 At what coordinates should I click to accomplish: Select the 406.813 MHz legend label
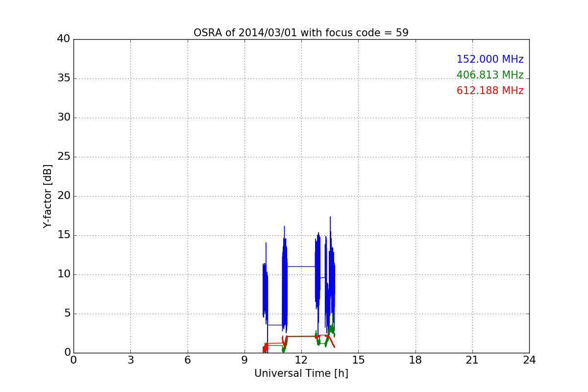(x=490, y=75)
